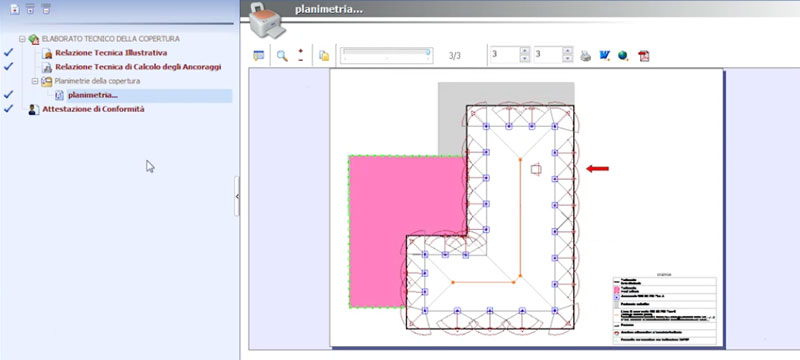Click the page navigation slider
Image resolution: width=800 pixels, height=360 pixels.
[x=387, y=56]
